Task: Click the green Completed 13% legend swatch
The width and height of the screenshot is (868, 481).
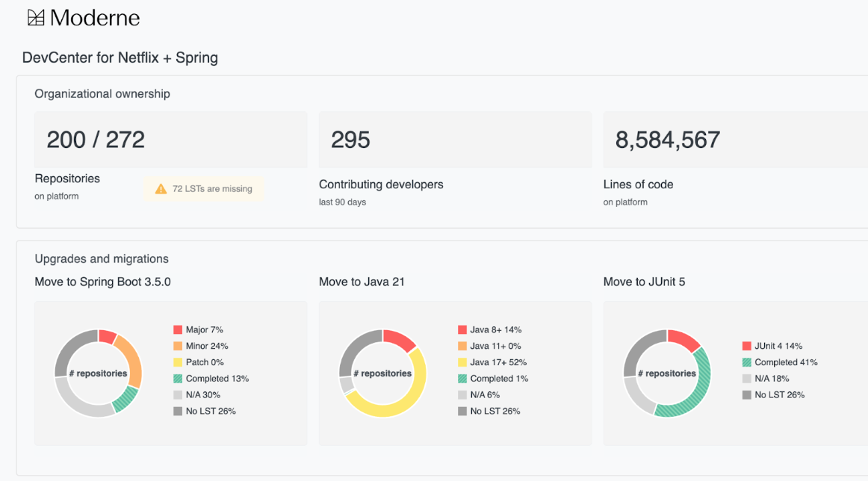Action: coord(178,379)
